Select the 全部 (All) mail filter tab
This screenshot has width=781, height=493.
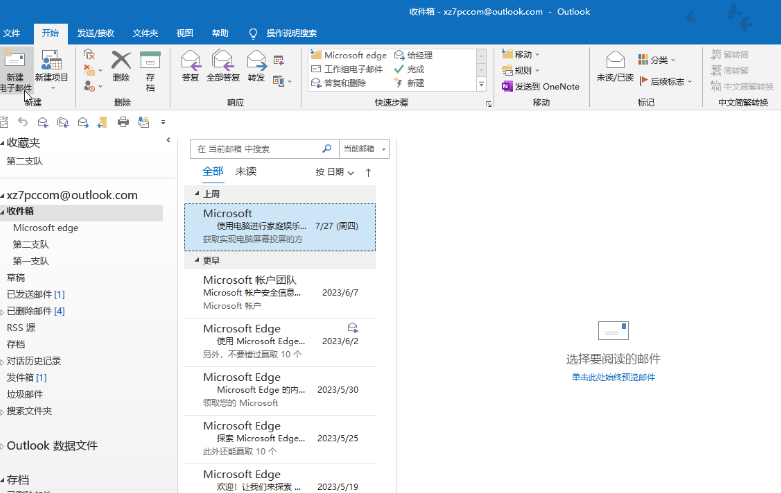[213, 171]
